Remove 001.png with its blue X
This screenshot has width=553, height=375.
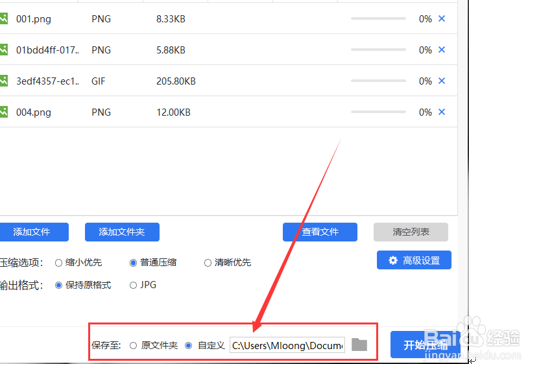pos(442,18)
